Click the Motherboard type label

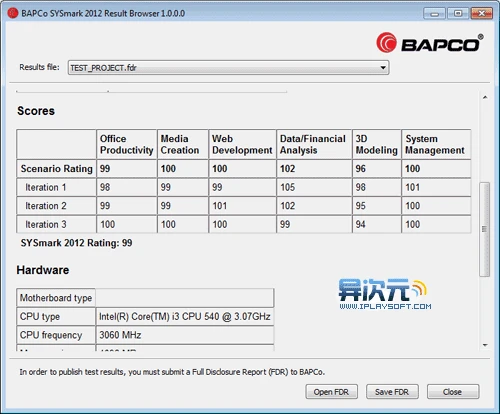pyautogui.click(x=56, y=298)
